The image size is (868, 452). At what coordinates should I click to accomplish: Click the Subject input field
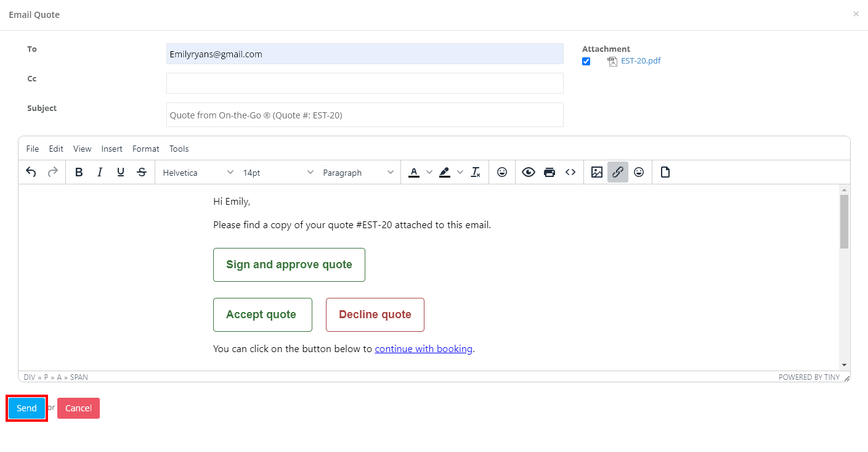tap(365, 115)
